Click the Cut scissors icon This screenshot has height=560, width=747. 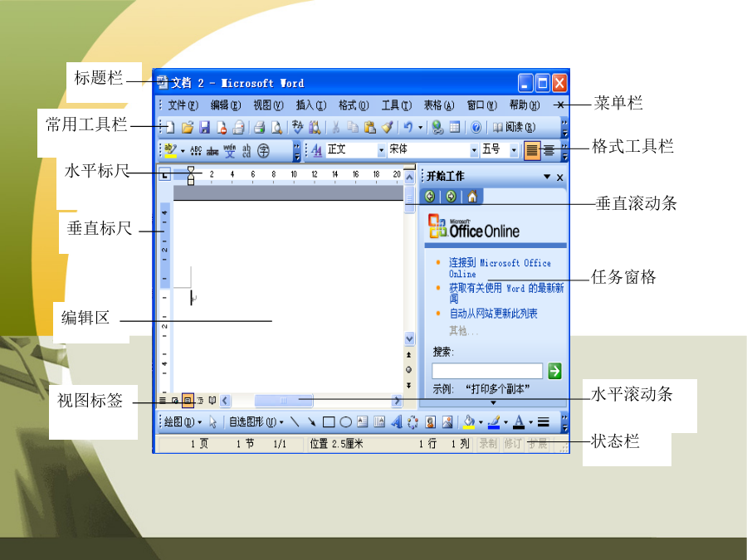[336, 127]
